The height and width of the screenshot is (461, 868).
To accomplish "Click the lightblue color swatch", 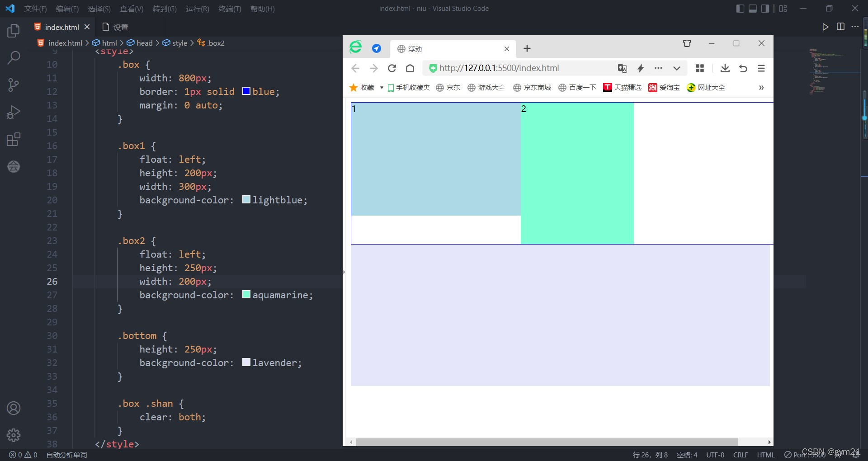I will tap(246, 199).
